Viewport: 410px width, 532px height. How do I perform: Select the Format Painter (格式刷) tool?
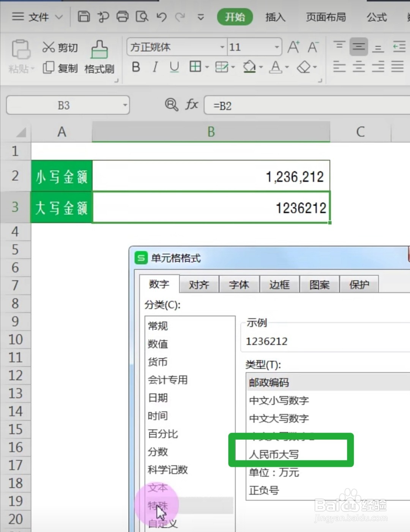pyautogui.click(x=99, y=57)
